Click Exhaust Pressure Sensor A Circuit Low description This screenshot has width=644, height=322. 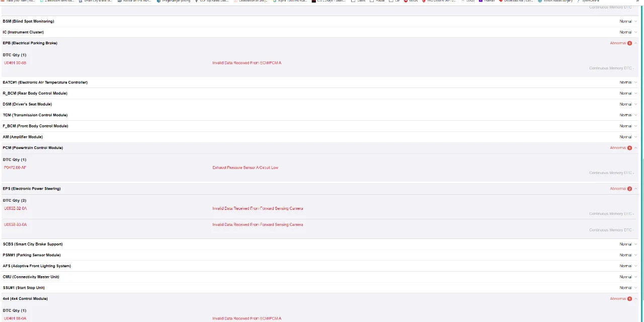(245, 168)
